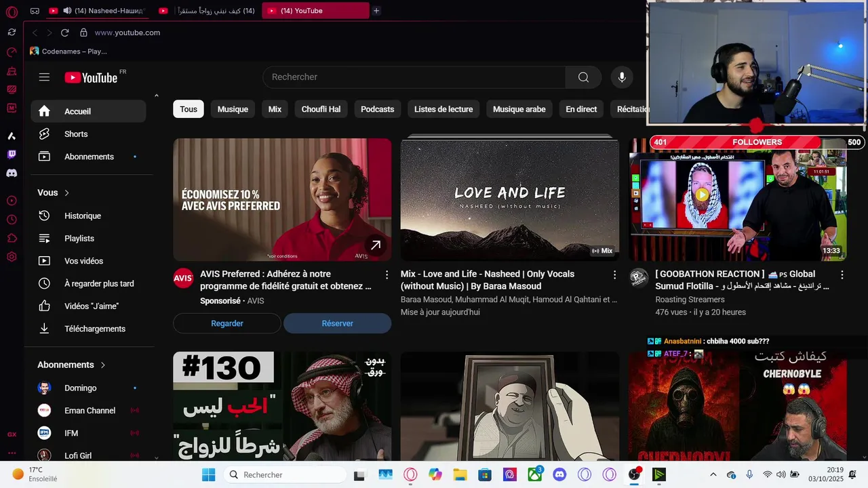Open Shorts in YouTube sidebar

click(88, 134)
